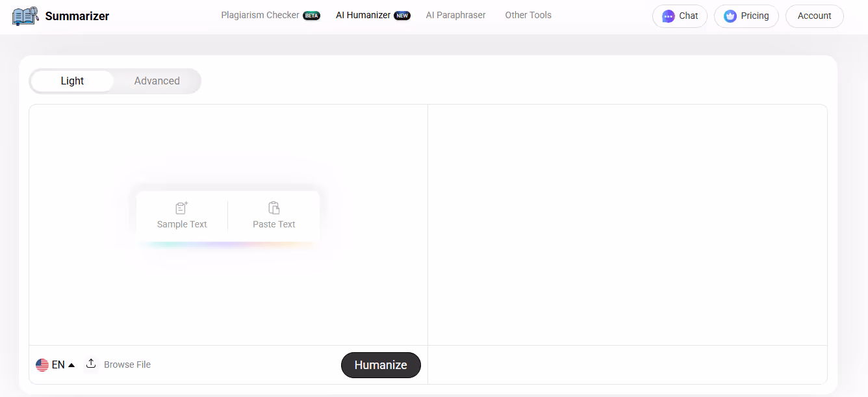
Task: Click the Chat bubble icon
Action: [669, 16]
